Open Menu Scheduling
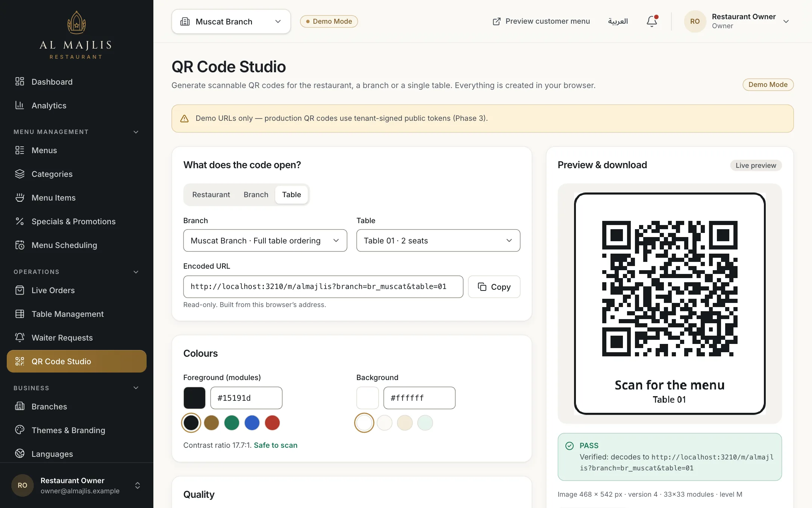 click(x=76, y=245)
